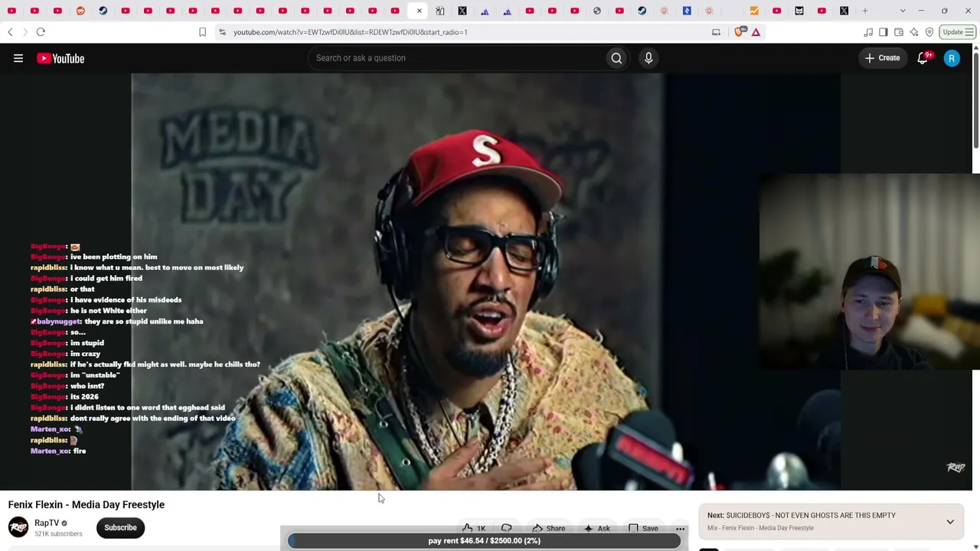Dislike the video with thumbs down
The width and height of the screenshot is (980, 551).
point(506,528)
